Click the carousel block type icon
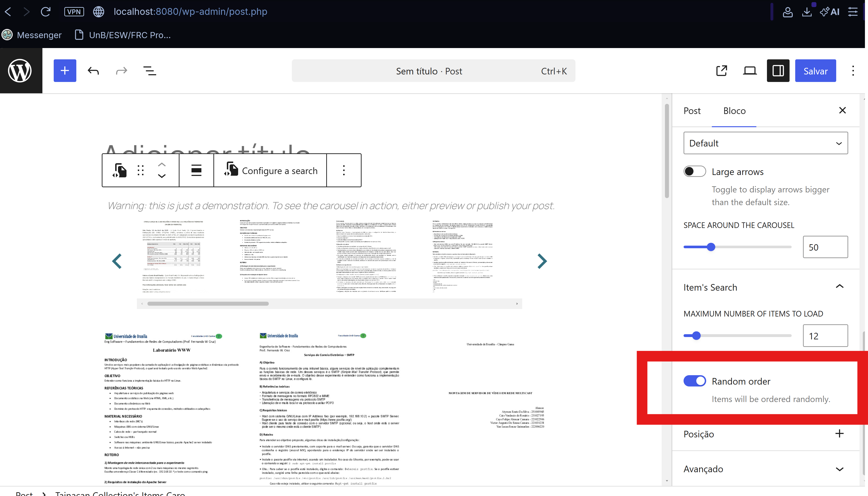 (x=120, y=170)
